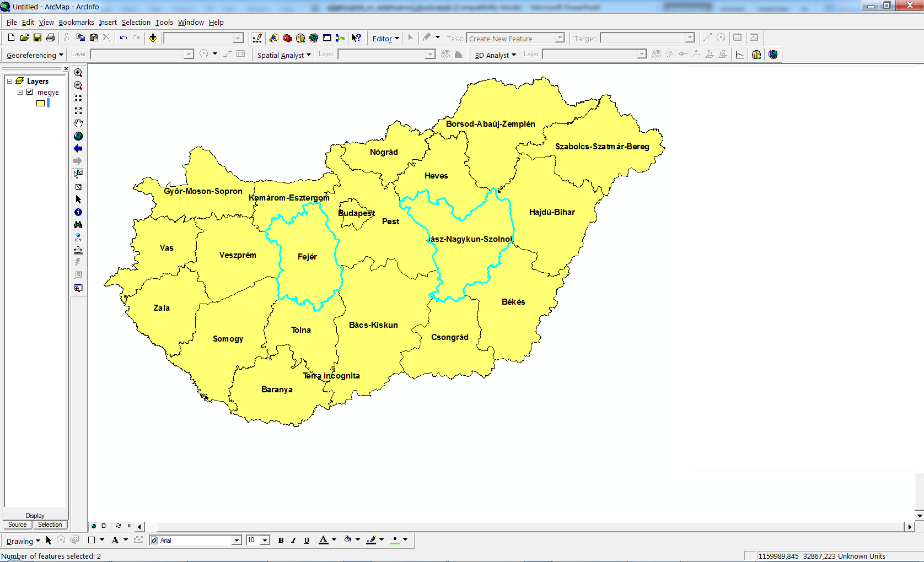Open the Editor dropdown menu
This screenshot has width=924, height=562.
coord(385,39)
